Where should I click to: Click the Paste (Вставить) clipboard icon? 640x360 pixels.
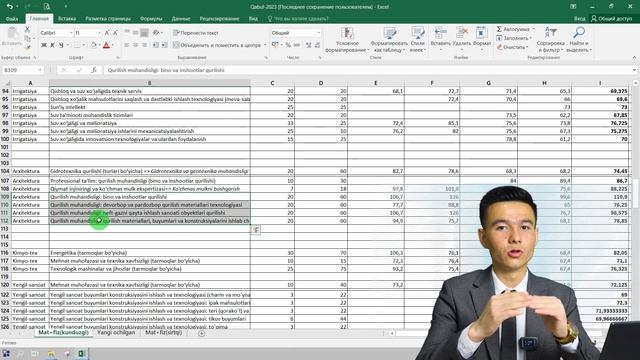tap(12, 33)
